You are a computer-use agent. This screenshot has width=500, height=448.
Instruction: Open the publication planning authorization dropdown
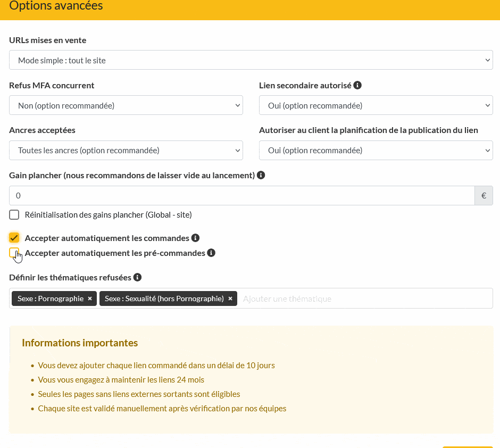click(376, 150)
